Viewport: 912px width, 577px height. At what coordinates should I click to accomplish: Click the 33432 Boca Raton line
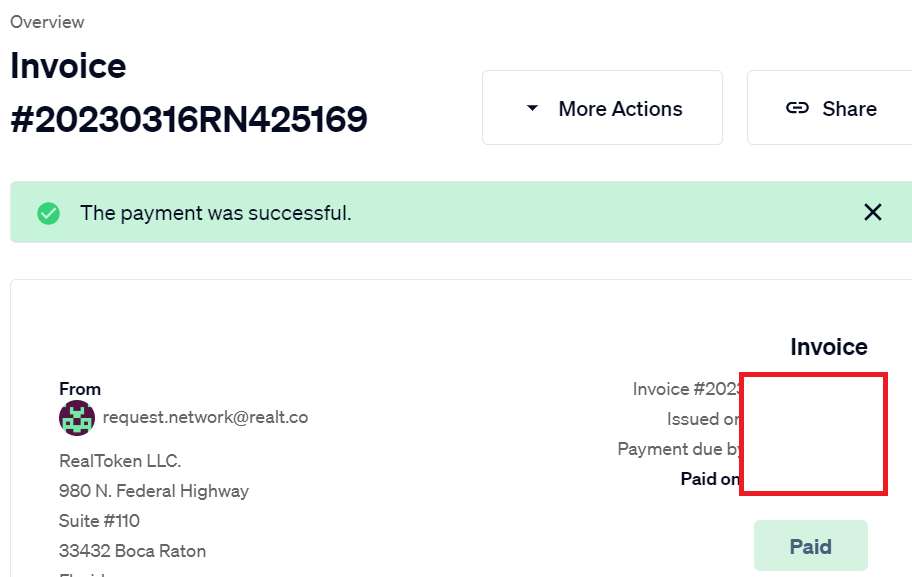click(132, 551)
